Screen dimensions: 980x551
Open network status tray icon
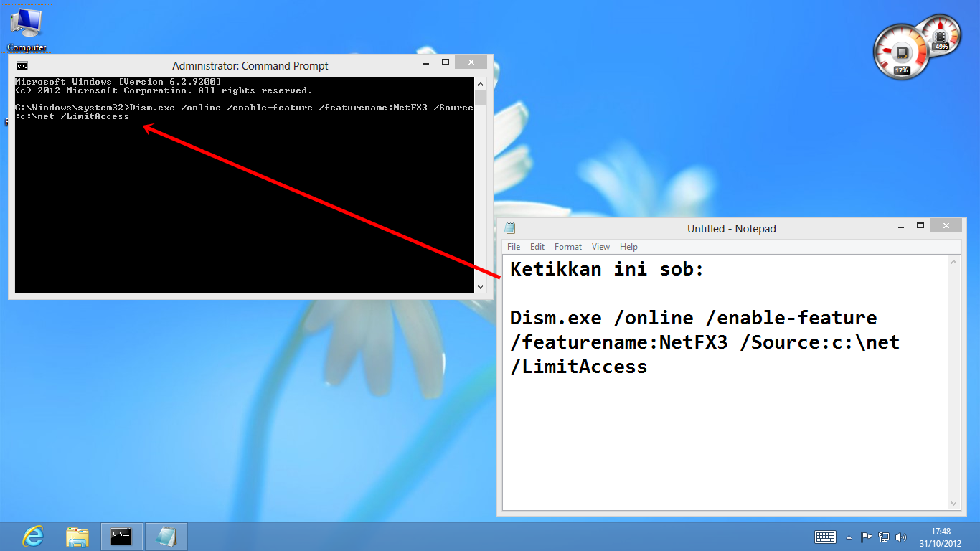(x=884, y=537)
